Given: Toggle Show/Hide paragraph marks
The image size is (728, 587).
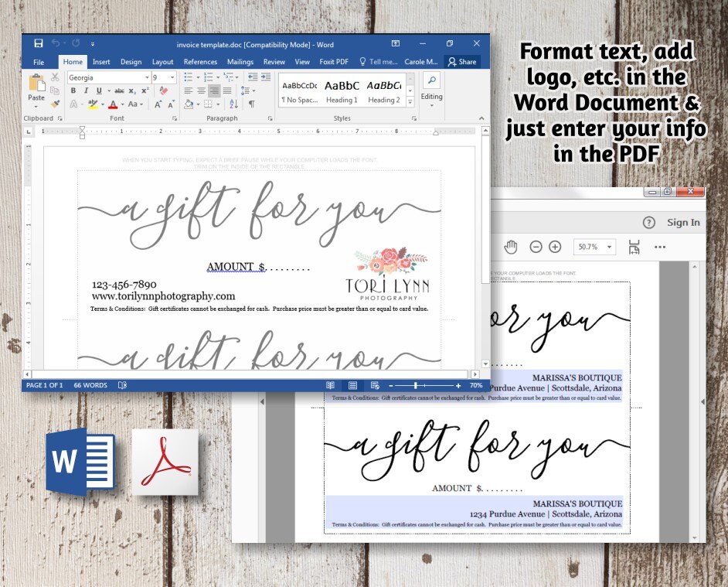Looking at the screenshot, I should point(251,104).
